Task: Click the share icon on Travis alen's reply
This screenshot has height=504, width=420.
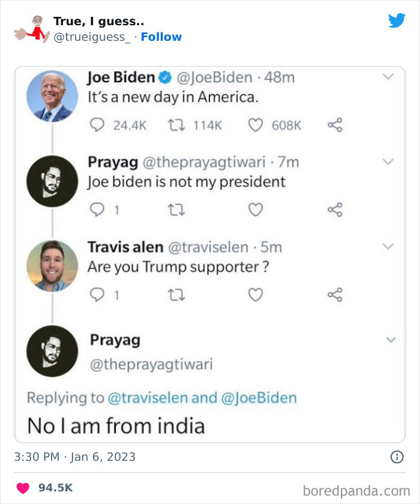Action: point(336,295)
